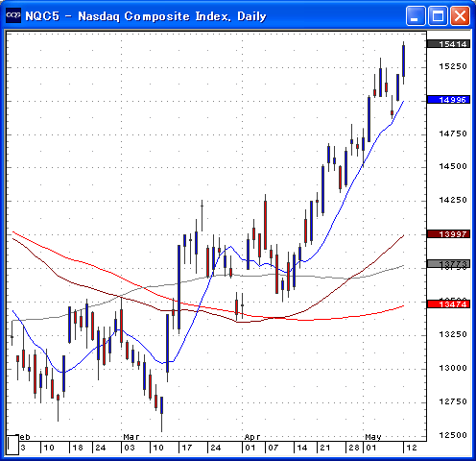This screenshot has height=461, width=476.
Task: Click the 13250 price scale value
Action: pyautogui.click(x=453, y=334)
